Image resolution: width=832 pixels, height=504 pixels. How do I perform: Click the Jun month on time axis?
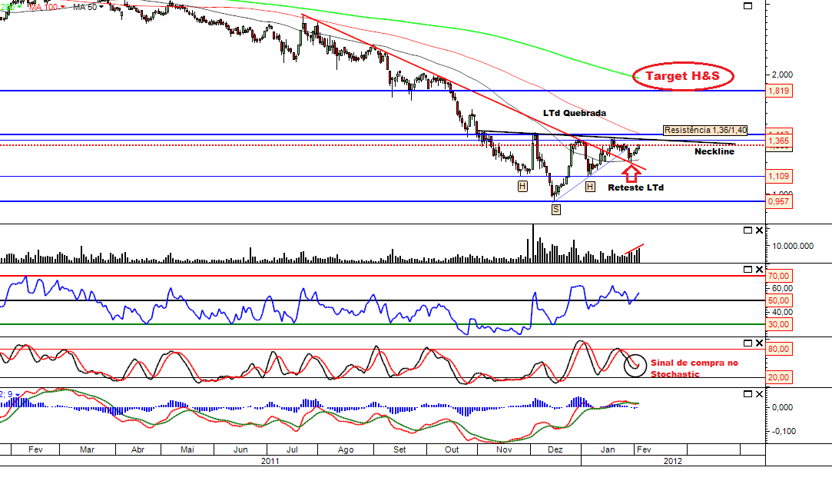click(x=240, y=449)
